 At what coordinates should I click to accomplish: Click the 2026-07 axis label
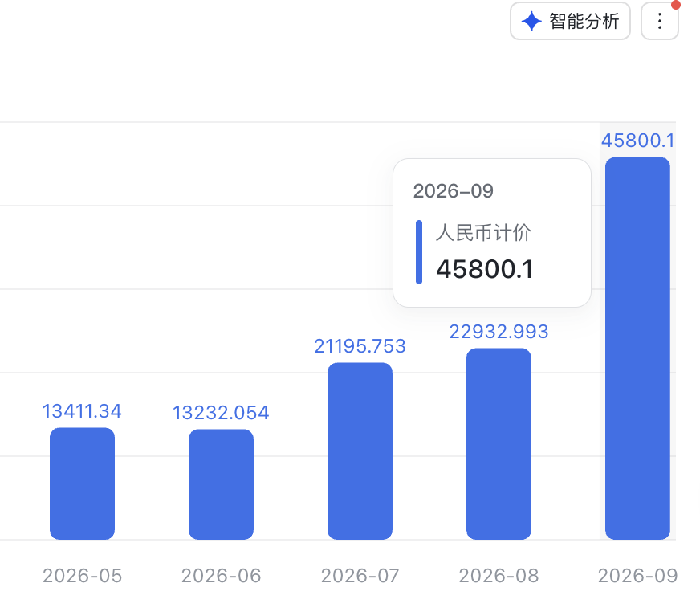360,576
